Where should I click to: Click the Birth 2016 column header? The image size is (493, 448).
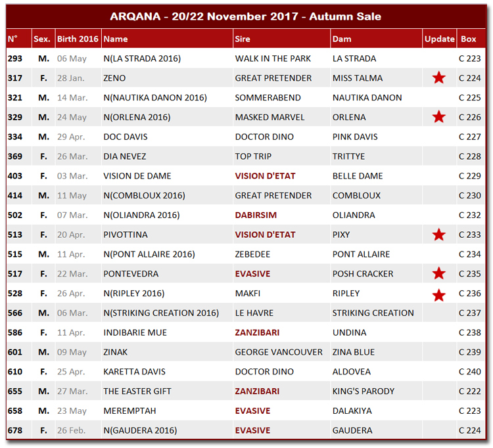[77, 39]
